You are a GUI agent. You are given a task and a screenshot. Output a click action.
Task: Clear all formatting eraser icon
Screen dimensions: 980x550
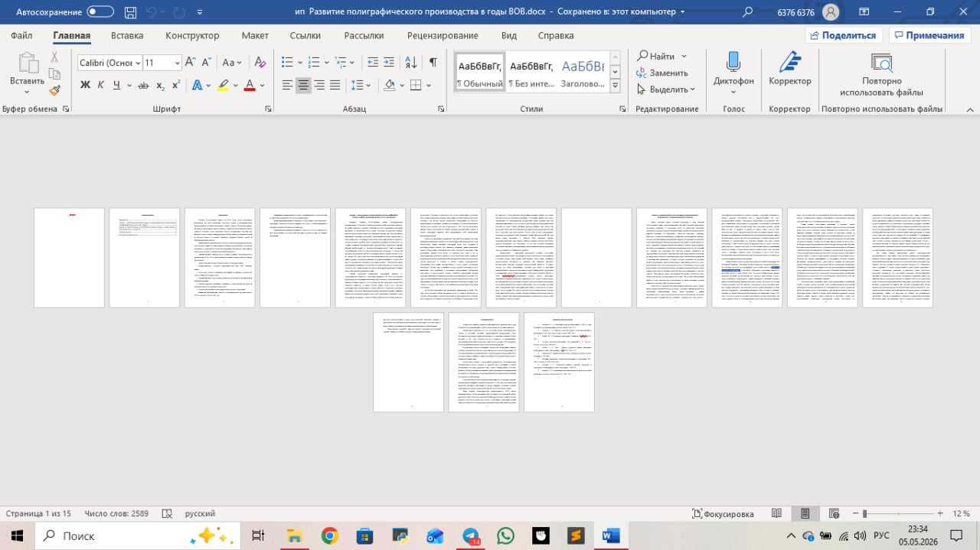260,63
